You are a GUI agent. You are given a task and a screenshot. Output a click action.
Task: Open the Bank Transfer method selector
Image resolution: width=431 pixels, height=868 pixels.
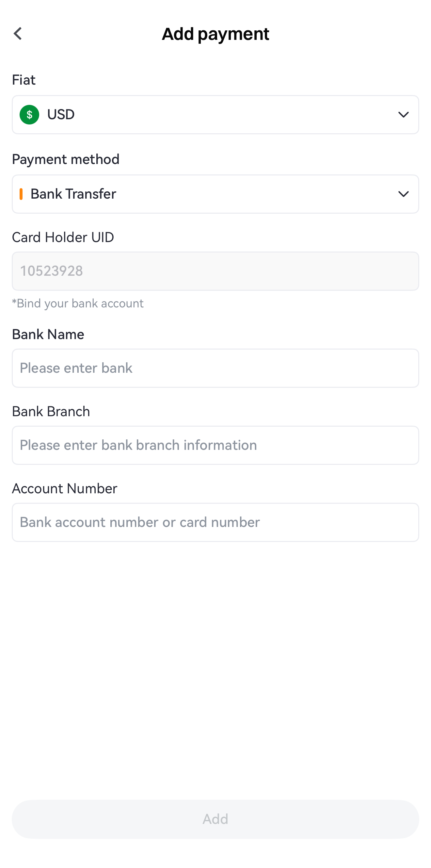(215, 194)
